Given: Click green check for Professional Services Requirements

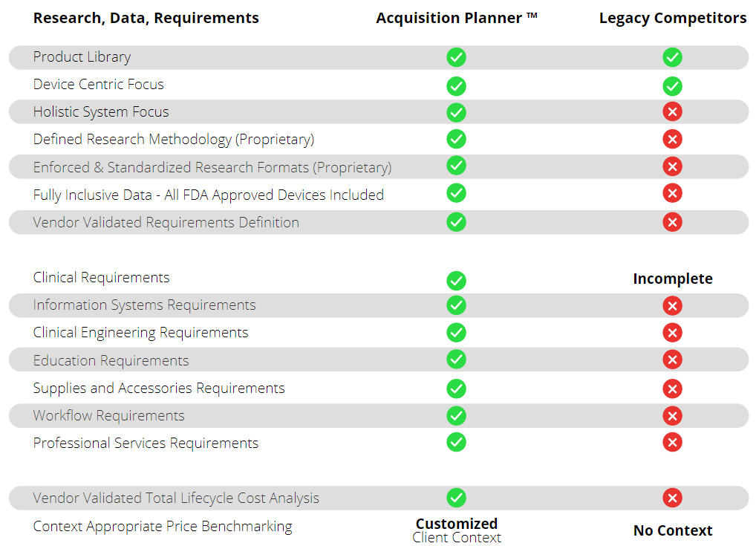Looking at the screenshot, I should (x=456, y=442).
